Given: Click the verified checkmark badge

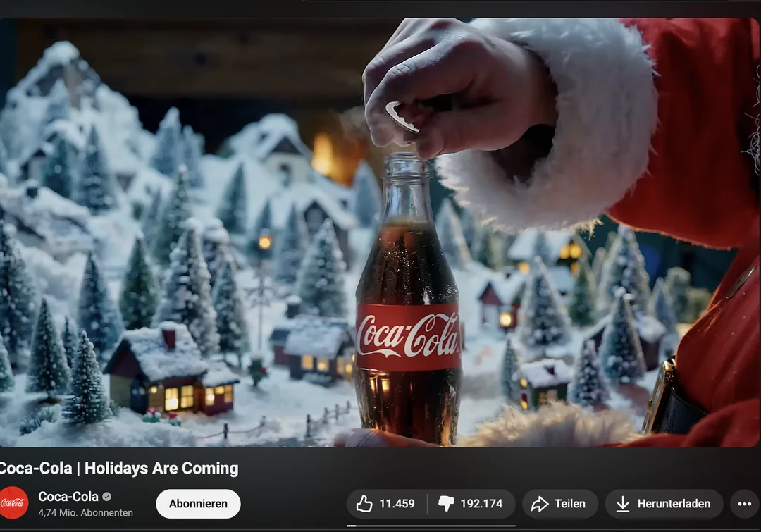Looking at the screenshot, I should click(x=107, y=497).
